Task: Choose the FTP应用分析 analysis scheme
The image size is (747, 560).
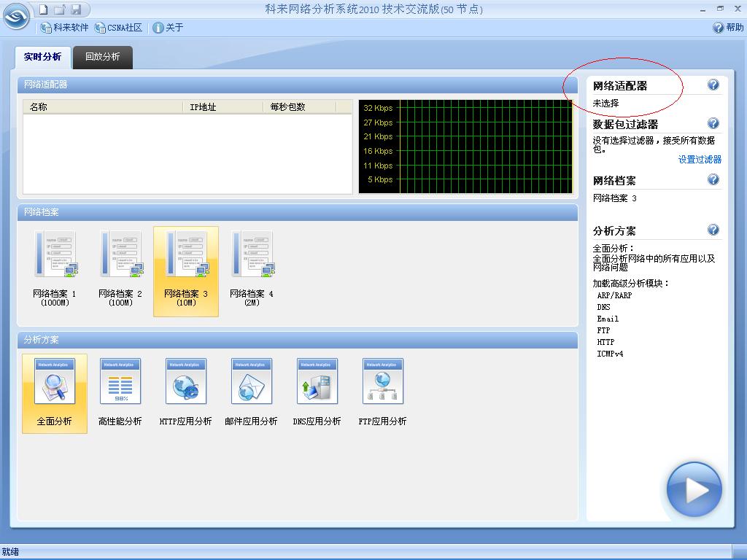Action: pyautogui.click(x=383, y=392)
